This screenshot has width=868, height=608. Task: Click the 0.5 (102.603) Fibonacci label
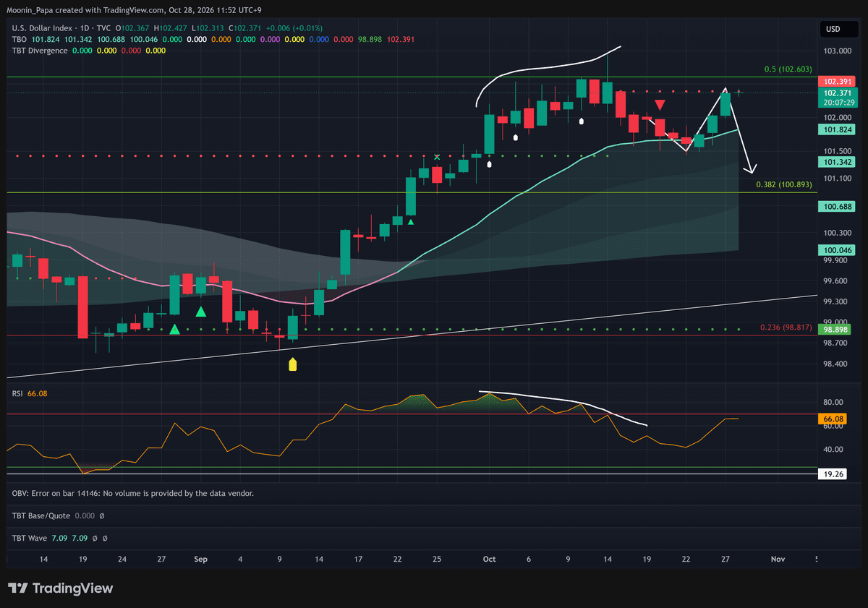tap(788, 69)
